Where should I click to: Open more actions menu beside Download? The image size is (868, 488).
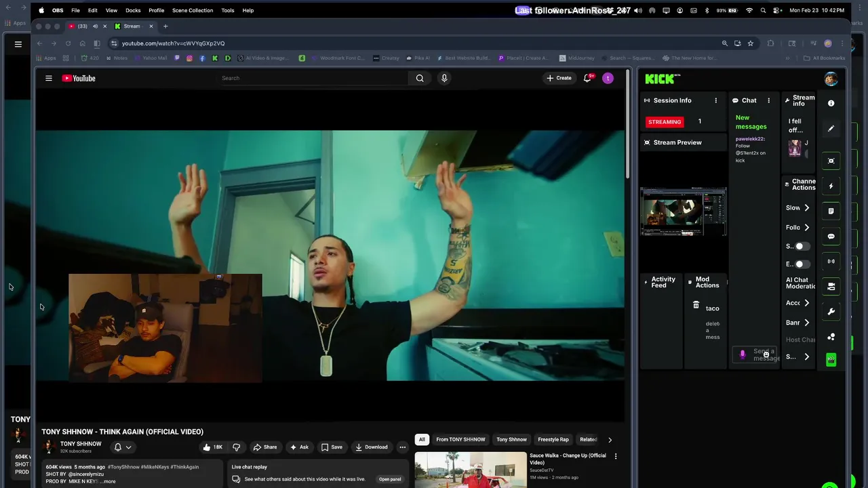pyautogui.click(x=402, y=447)
